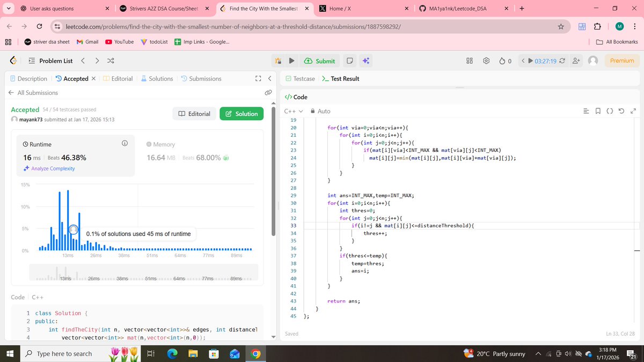Collapse the left panel chevron

tap(269, 78)
